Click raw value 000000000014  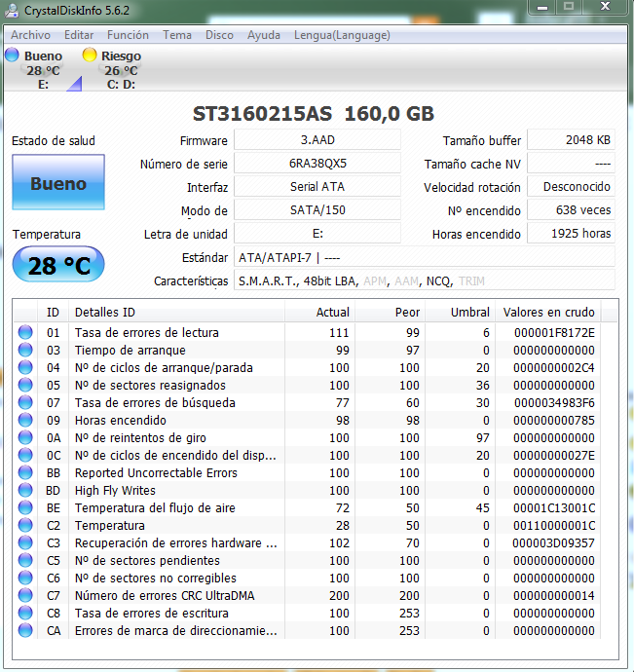(x=554, y=596)
